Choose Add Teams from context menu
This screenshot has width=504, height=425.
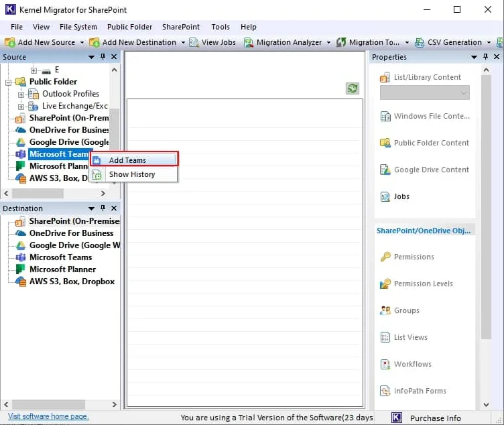tap(134, 160)
